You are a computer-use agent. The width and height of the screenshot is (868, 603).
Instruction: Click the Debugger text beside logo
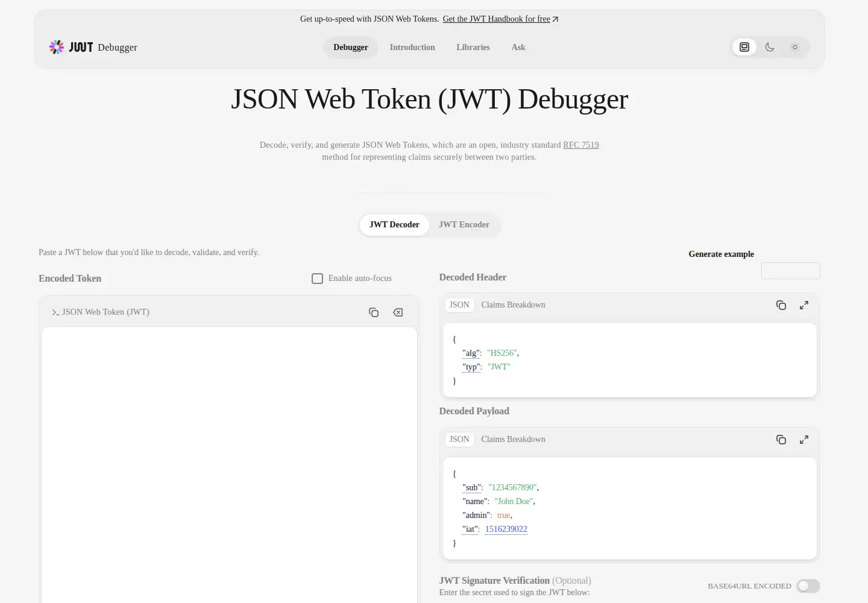(118, 48)
